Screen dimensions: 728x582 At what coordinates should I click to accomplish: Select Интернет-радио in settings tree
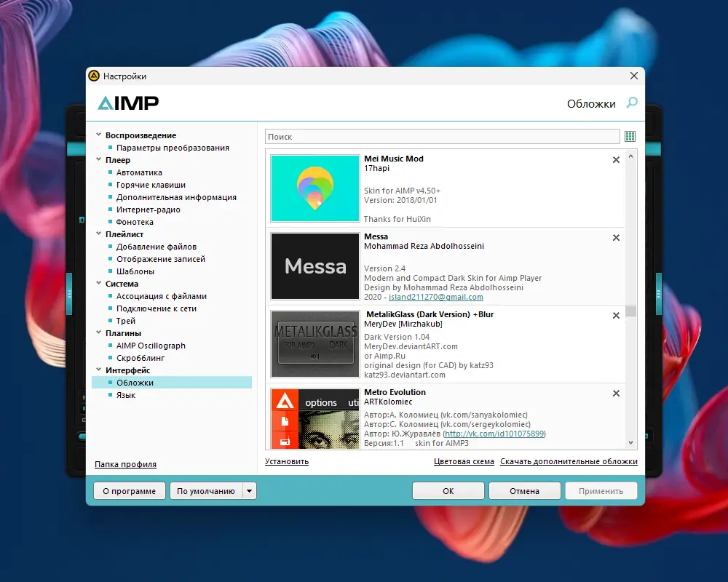tap(148, 210)
